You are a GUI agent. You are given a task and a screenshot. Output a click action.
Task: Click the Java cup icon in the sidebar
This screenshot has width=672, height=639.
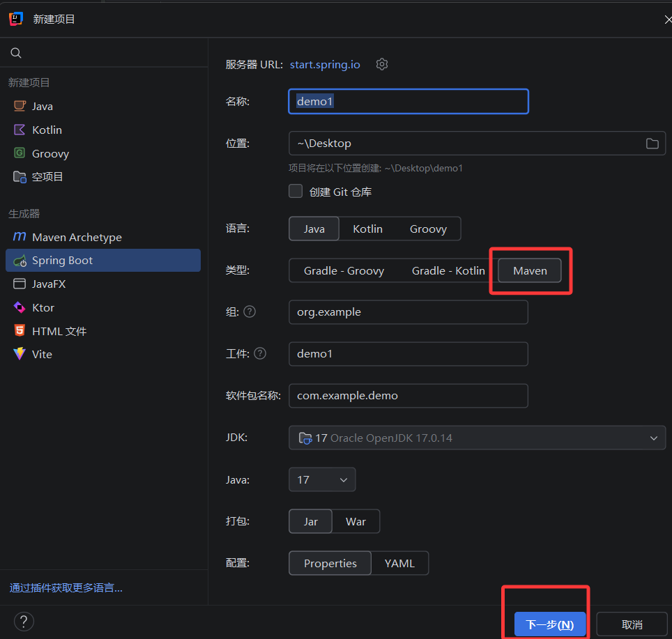[x=20, y=106]
